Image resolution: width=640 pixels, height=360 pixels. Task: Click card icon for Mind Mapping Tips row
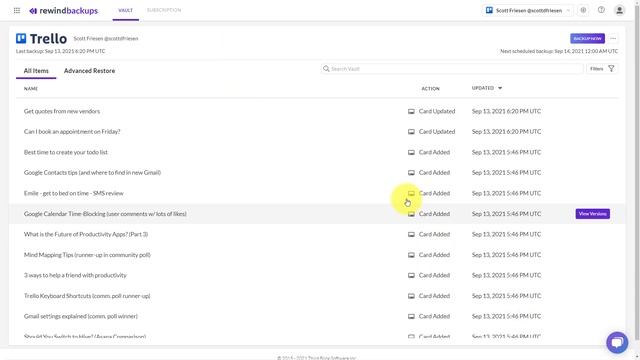point(411,255)
